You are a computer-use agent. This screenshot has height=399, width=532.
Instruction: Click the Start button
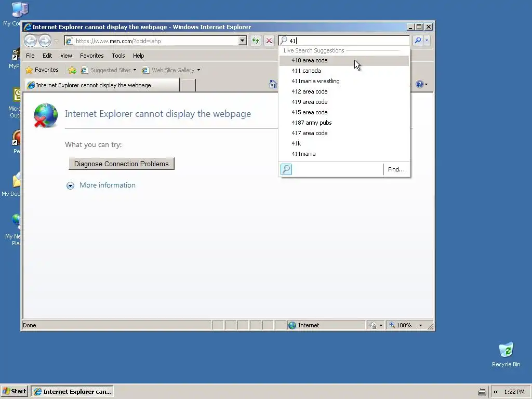coord(15,391)
